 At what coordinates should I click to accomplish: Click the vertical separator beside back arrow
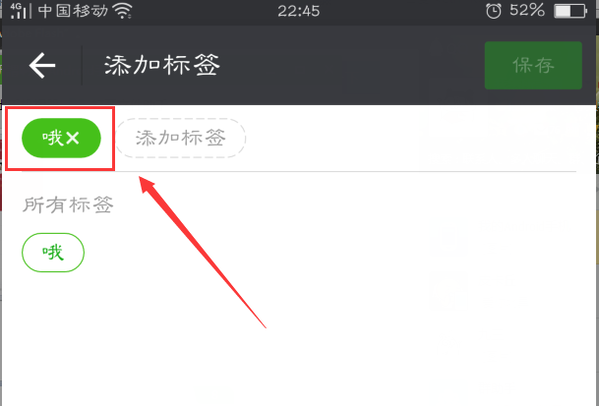[x=82, y=65]
